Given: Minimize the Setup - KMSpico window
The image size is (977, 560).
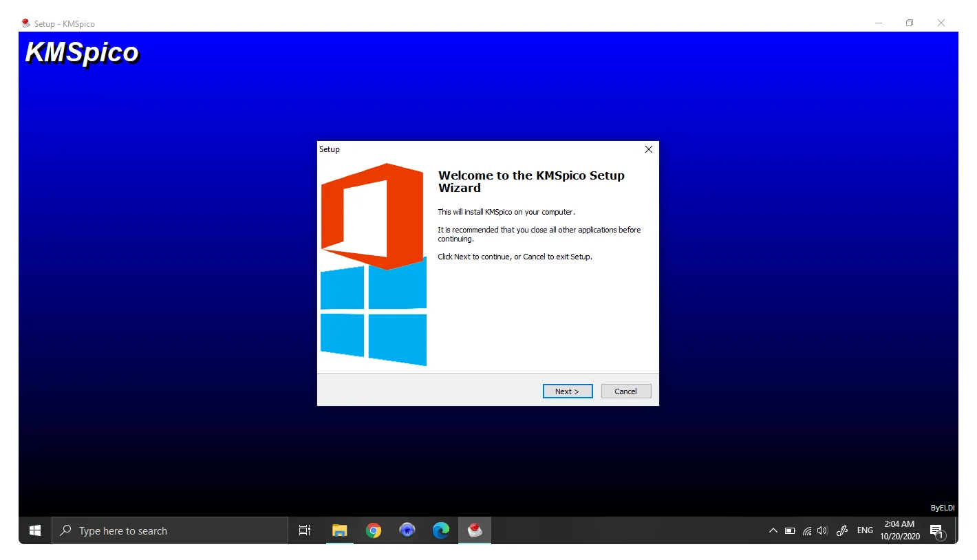Looking at the screenshot, I should [x=879, y=23].
